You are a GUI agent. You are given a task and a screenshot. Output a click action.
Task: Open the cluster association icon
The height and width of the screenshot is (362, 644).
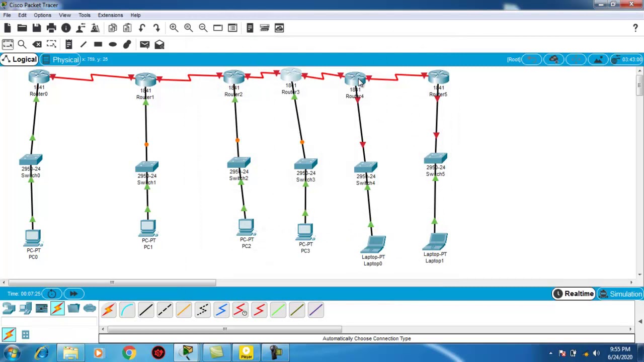[x=265, y=28]
